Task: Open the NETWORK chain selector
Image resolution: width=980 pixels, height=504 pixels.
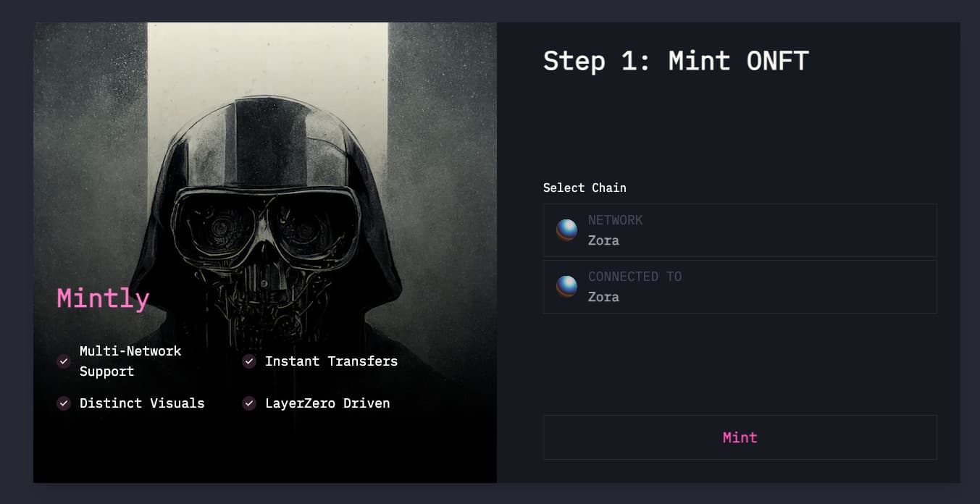Action: click(740, 230)
